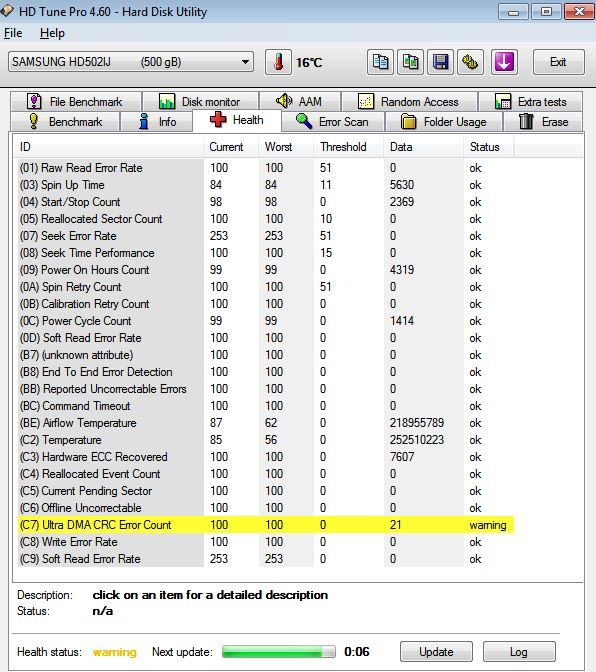
Task: Select the (04) Start/Stop Count row
Action: click(266, 202)
